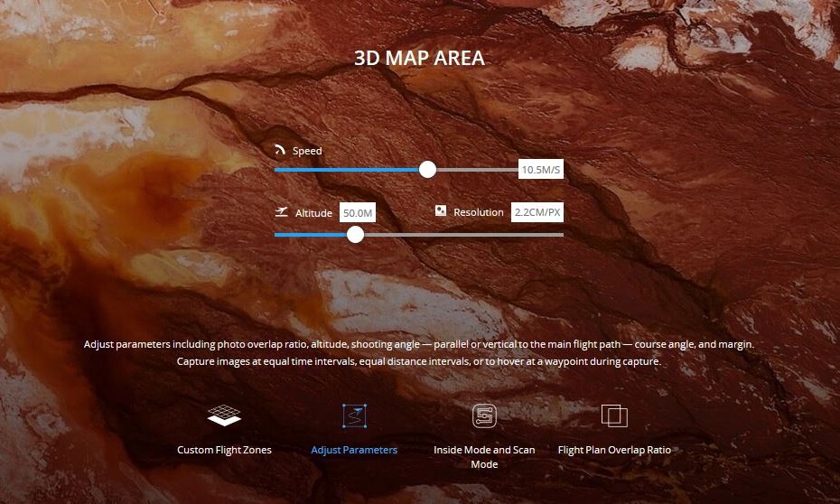Select the Custom Flight Zones tab label
840x504 pixels.
tap(224, 450)
